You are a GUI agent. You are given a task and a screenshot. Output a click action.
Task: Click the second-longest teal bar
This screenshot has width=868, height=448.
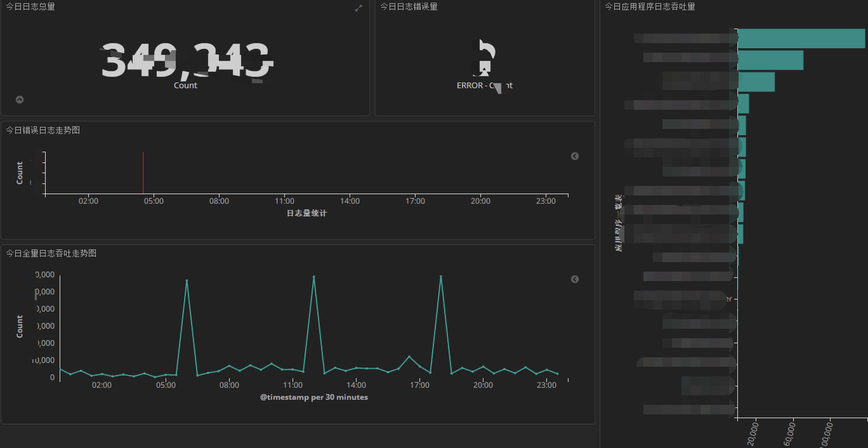(770, 60)
